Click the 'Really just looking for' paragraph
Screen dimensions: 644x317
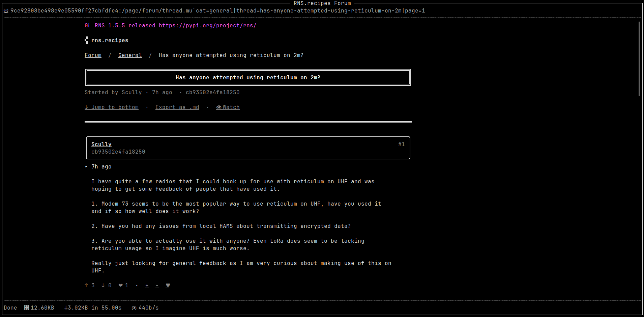pyautogui.click(x=241, y=267)
